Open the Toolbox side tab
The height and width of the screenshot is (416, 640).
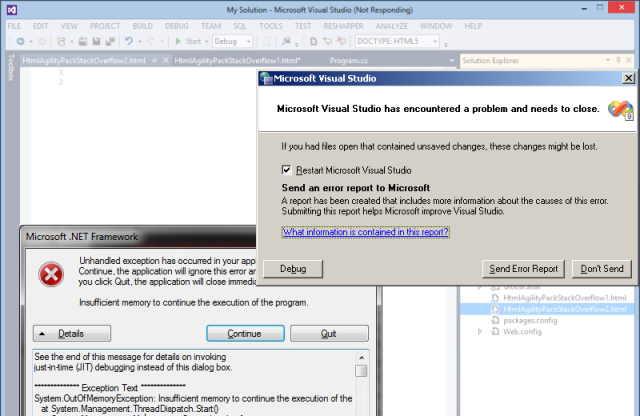11,68
